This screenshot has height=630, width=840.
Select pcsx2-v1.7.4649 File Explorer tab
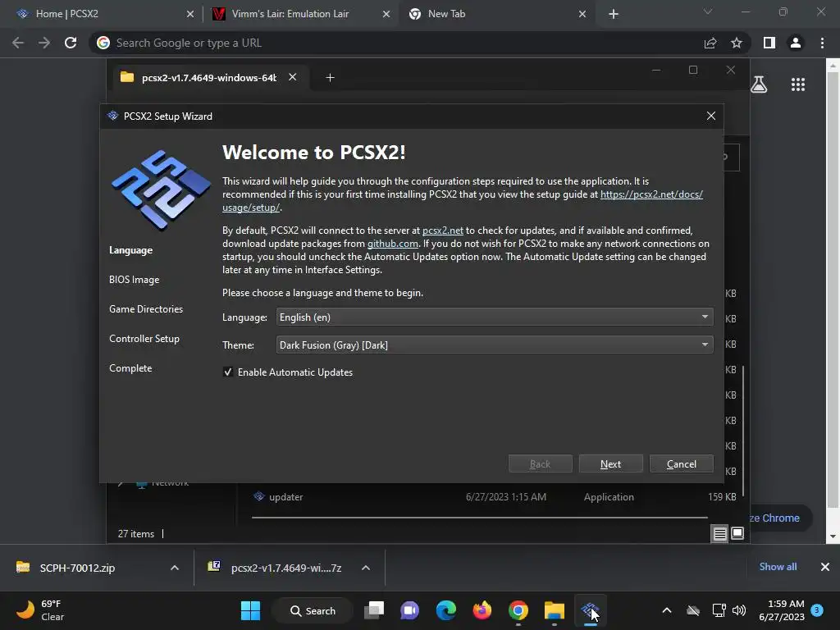click(x=208, y=78)
